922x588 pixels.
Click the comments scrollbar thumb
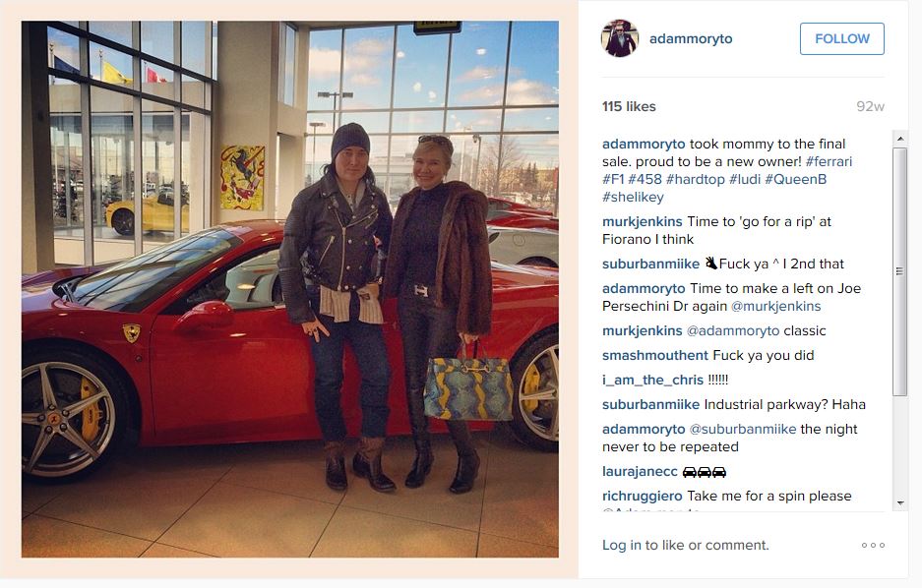(899, 271)
